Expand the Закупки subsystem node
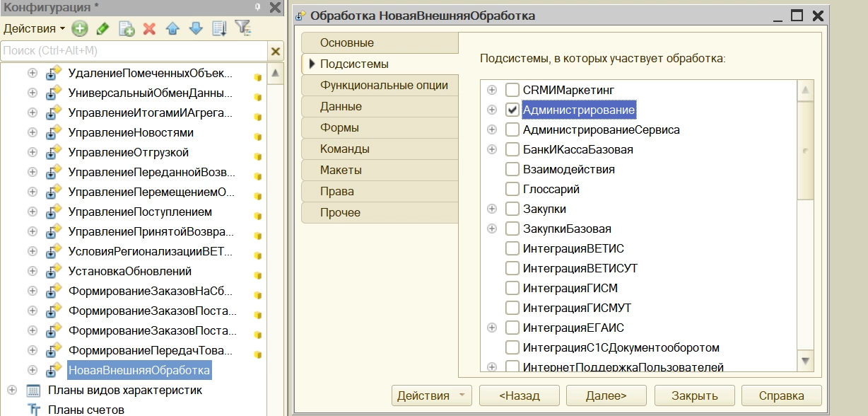Viewport: 868px width, 416px height. [492, 209]
